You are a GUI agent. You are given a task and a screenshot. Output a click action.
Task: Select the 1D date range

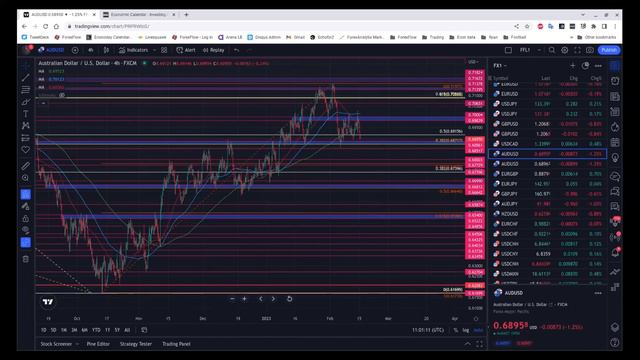pos(43,330)
